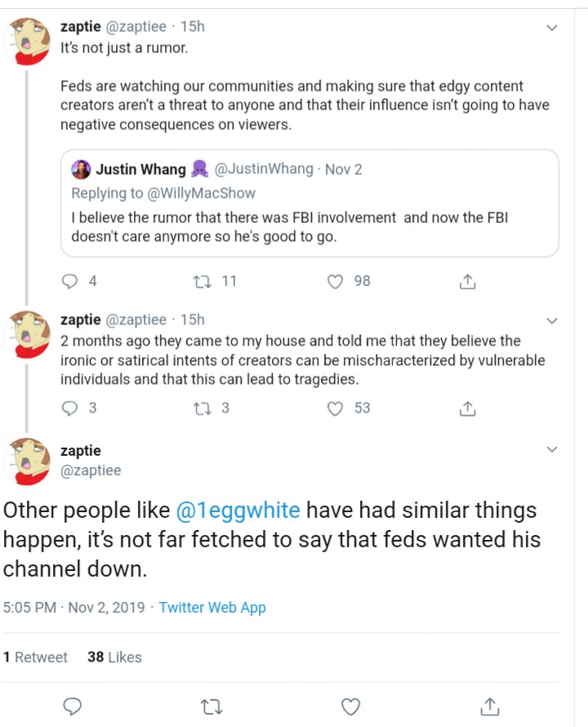Share the main tweet via bottom share icon

point(490,707)
